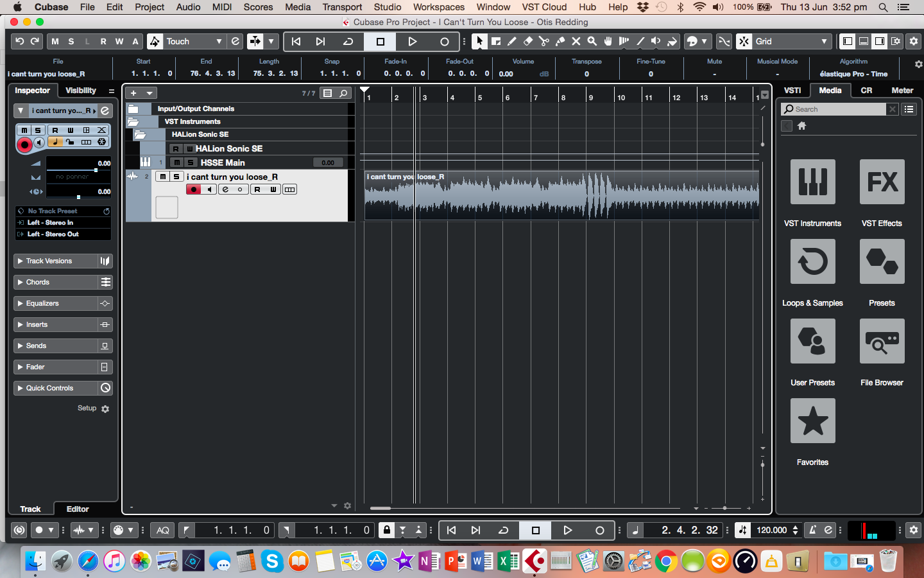Image resolution: width=924 pixels, height=578 pixels.
Task: Open Loops & Samples tile
Action: tap(812, 261)
